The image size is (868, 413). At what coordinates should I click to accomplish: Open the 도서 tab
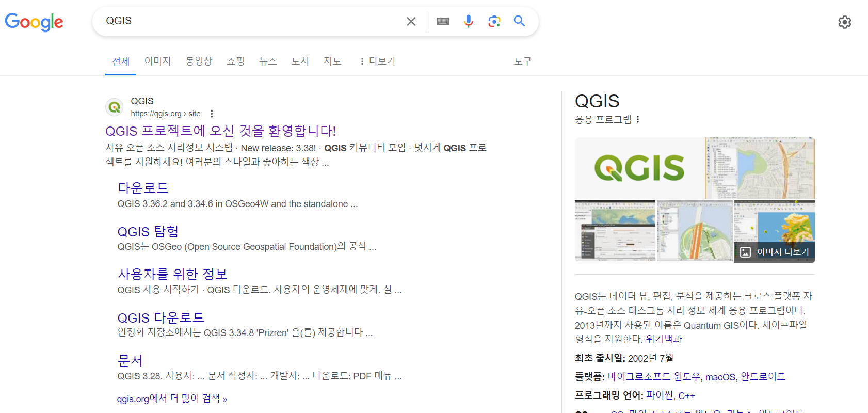point(300,61)
